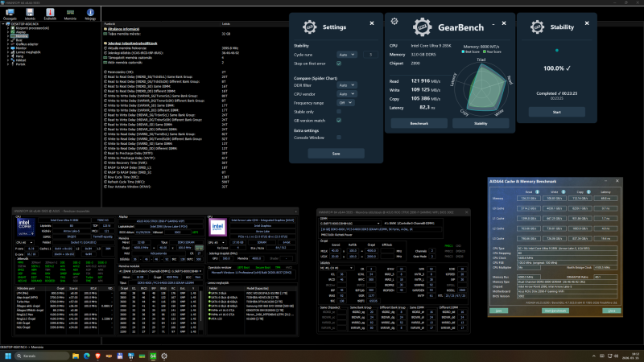The height and width of the screenshot is (362, 644).
Task: Click the Stability button in GearBench
Action: coord(481,123)
